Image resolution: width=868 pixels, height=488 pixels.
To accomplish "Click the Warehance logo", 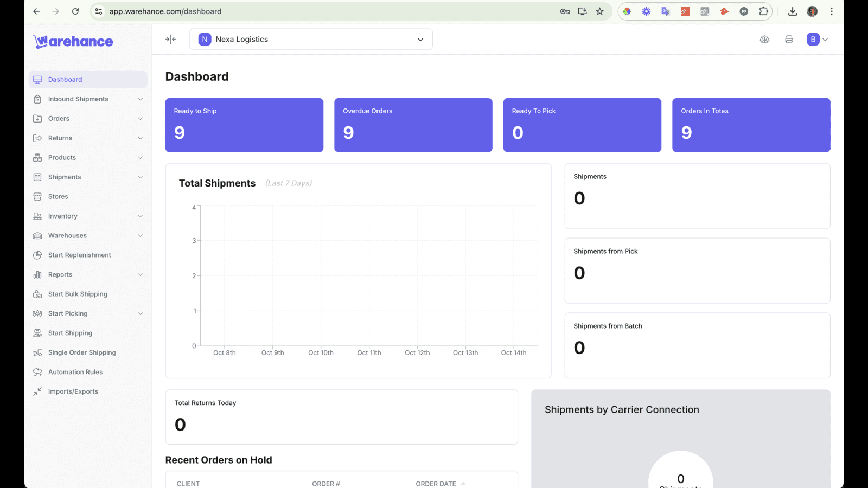I will point(73,41).
